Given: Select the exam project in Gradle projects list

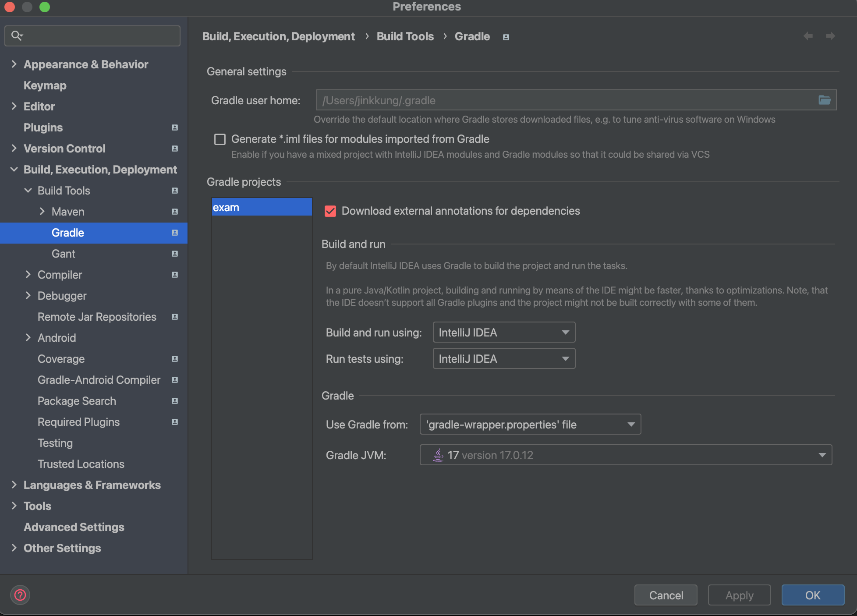Looking at the screenshot, I should [x=262, y=208].
